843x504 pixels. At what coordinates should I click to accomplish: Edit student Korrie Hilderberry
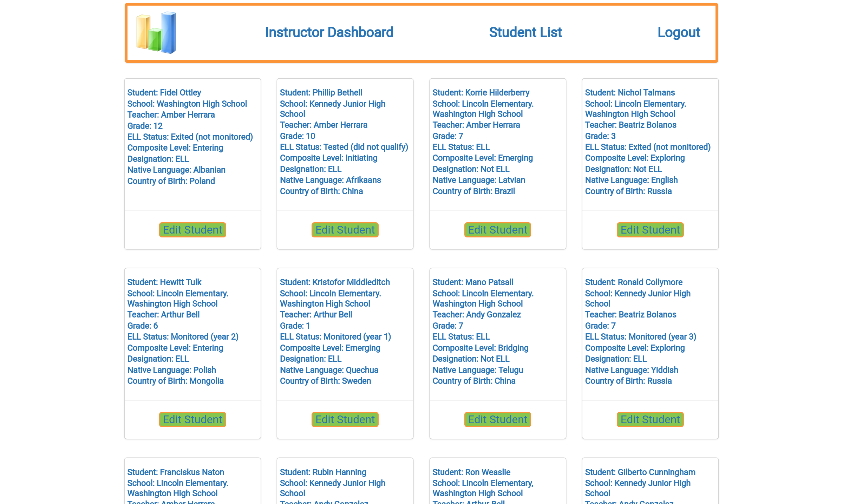point(497,230)
